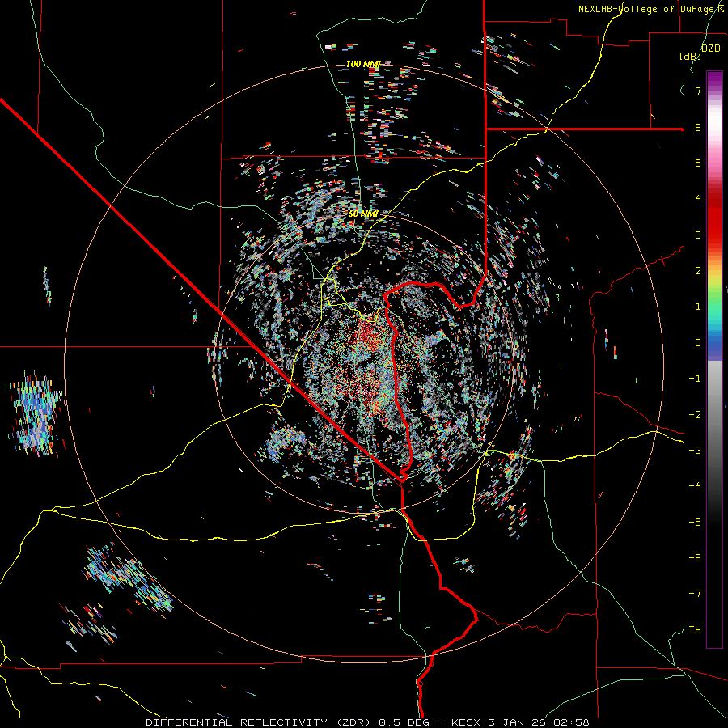Screen dimensions: 728x728
Task: Click the 6 value on the dB scale
Action: click(x=698, y=127)
